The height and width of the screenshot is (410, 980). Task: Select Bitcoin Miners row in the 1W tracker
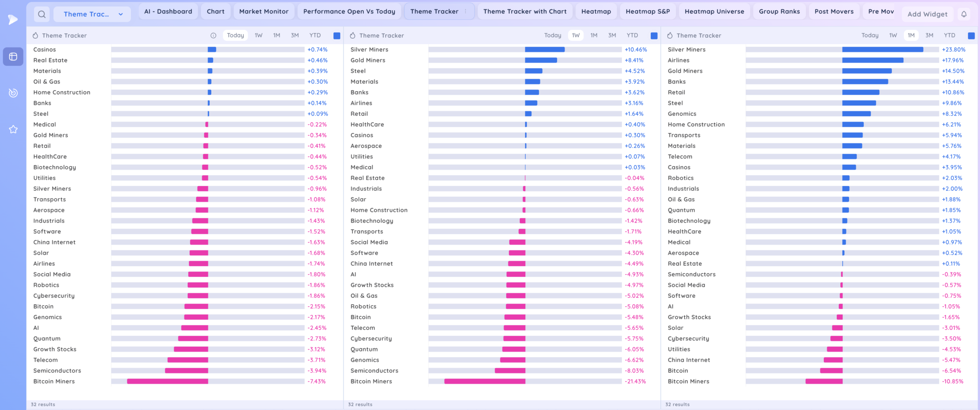[371, 381]
